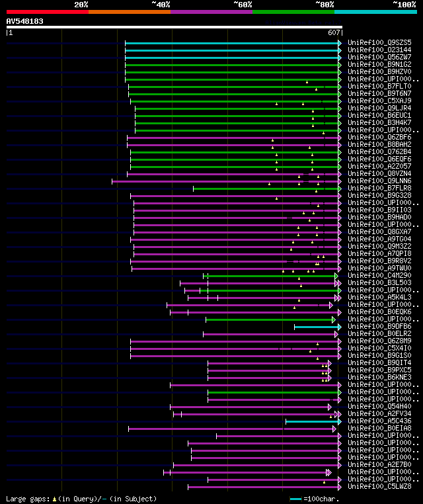Viewport: 423px width, 504px height.
Task: Click the cyan ~100% identity legend segment
Action: [x=375, y=12]
